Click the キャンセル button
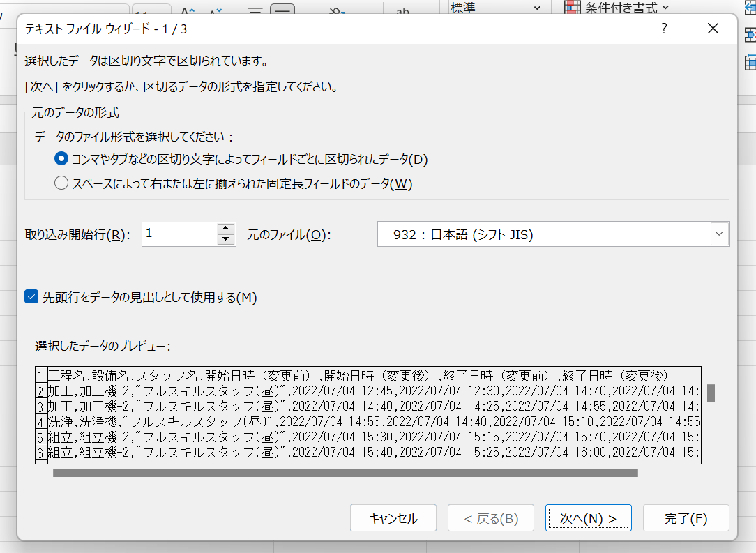 [x=393, y=518]
